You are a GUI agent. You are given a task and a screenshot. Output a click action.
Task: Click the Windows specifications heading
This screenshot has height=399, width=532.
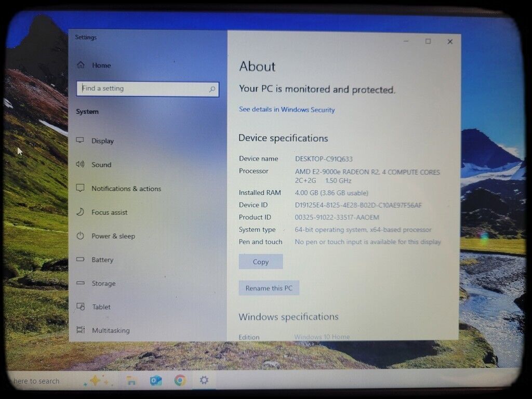[288, 317]
